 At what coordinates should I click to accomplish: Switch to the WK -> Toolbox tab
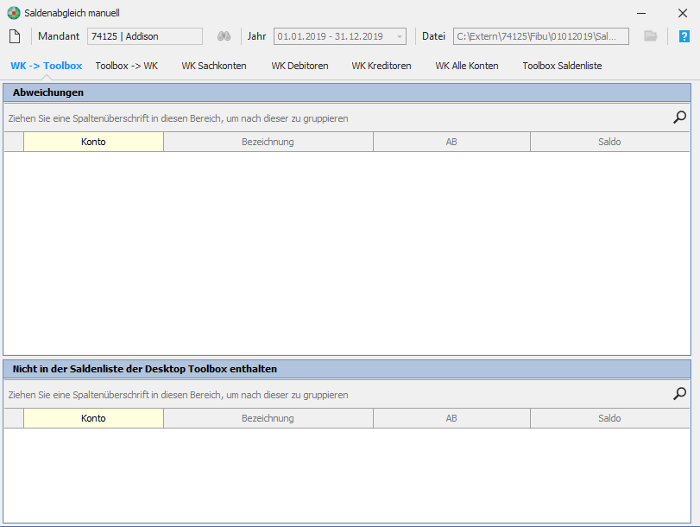pyautogui.click(x=46, y=66)
